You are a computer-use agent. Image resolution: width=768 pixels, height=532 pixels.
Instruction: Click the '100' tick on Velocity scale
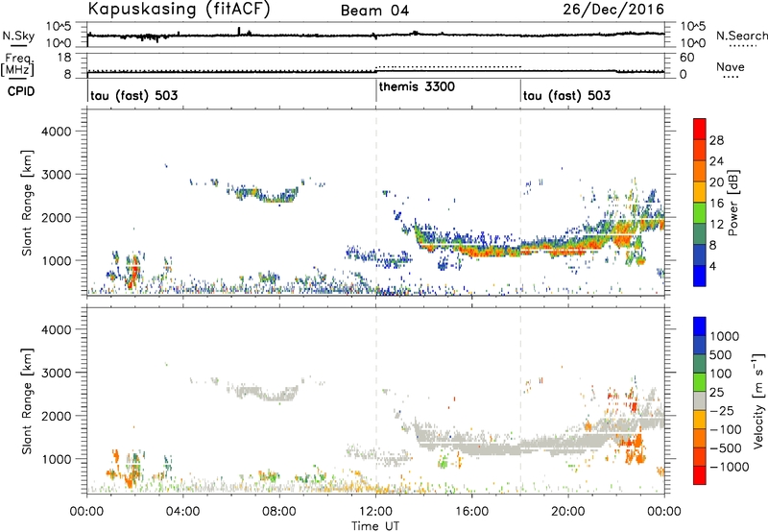click(721, 374)
